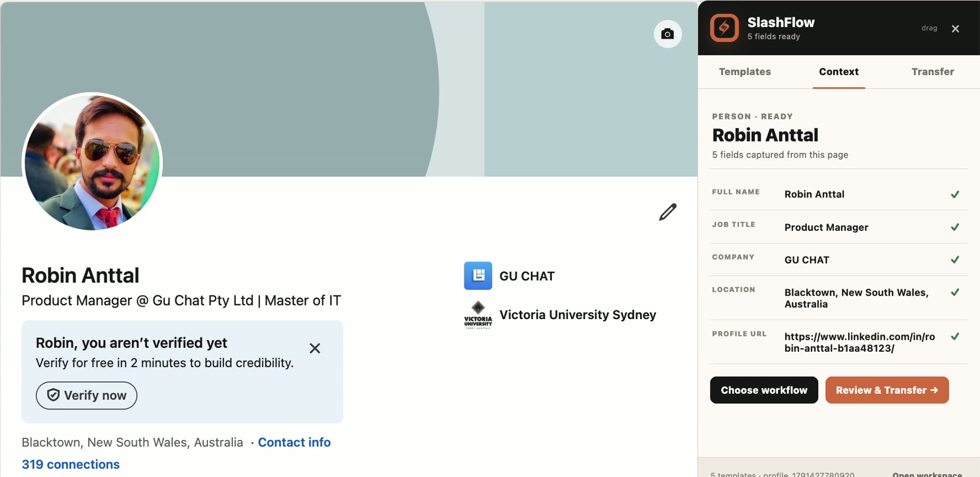Click the Location value in the SlashFlow panel
Image resolution: width=980 pixels, height=477 pixels.
click(x=856, y=298)
